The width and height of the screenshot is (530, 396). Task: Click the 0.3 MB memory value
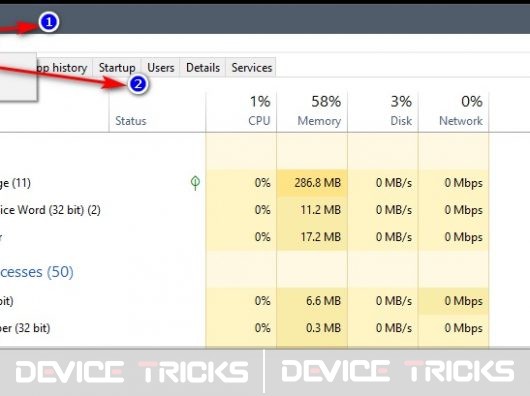tap(323, 328)
